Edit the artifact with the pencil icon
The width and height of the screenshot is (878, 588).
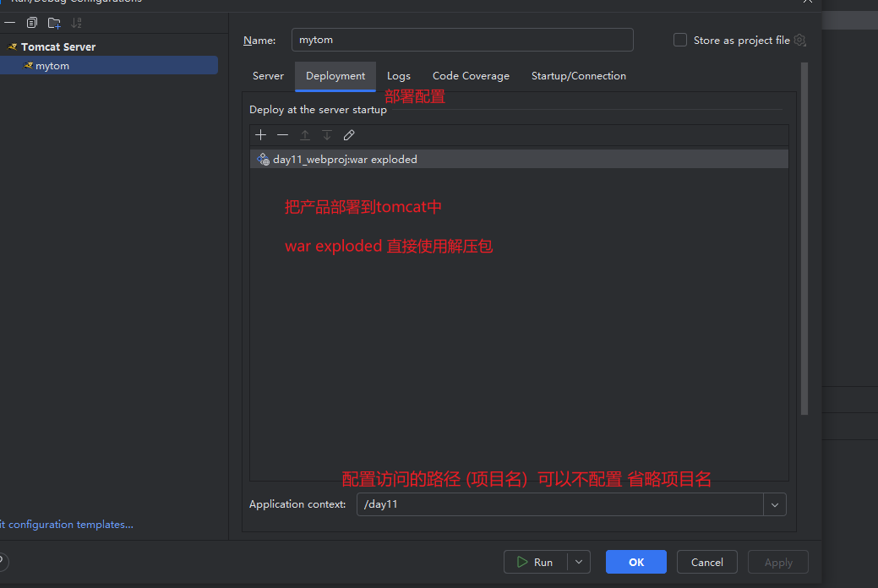coord(349,135)
